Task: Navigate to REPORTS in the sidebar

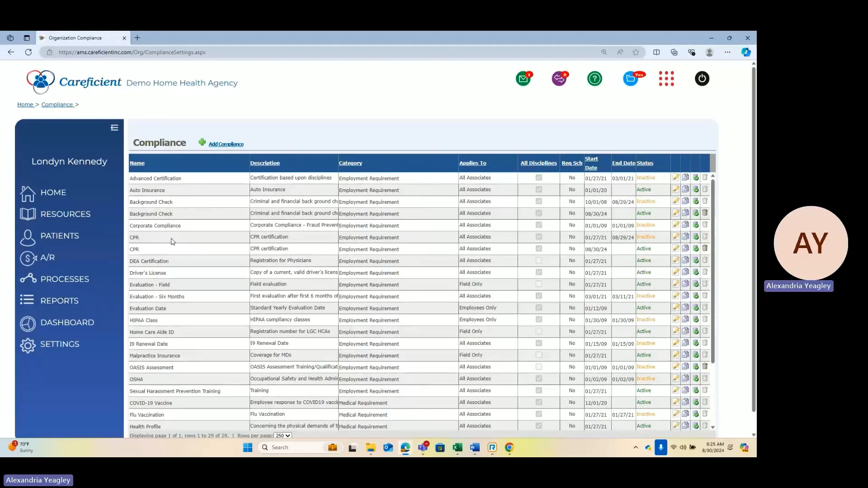Action: tap(59, 300)
